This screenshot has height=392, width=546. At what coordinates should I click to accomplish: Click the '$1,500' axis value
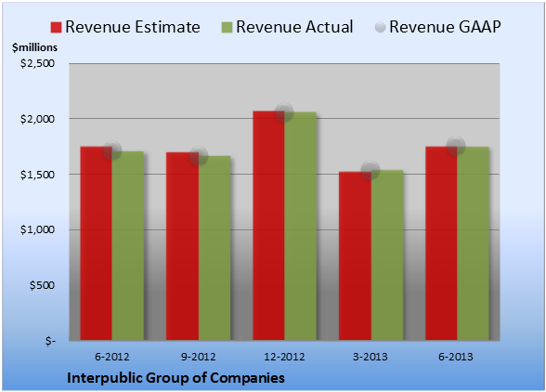pyautogui.click(x=37, y=175)
